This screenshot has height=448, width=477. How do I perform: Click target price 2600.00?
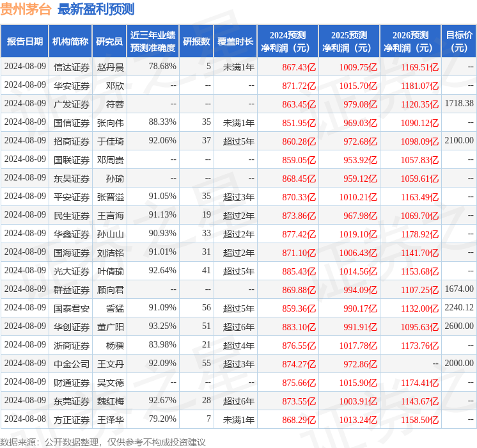click(x=459, y=326)
